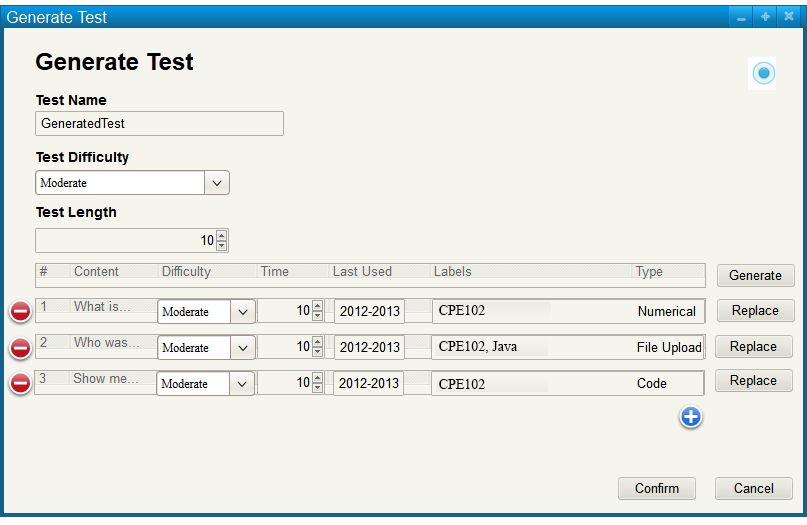Remove question 1 with red minus icon
The image size is (807, 525).
(20, 312)
